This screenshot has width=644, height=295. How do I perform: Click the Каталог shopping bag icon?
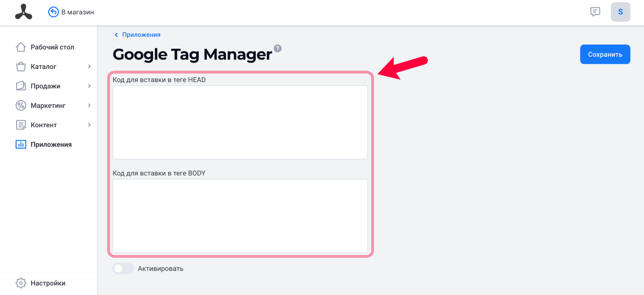(x=21, y=67)
